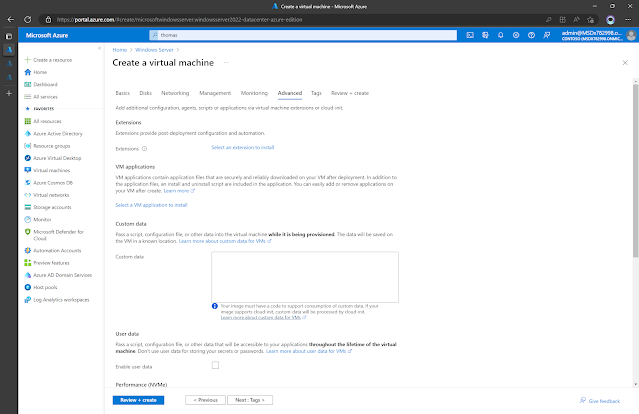Click VM applications Learn more link
639x414 pixels.
pos(179,191)
